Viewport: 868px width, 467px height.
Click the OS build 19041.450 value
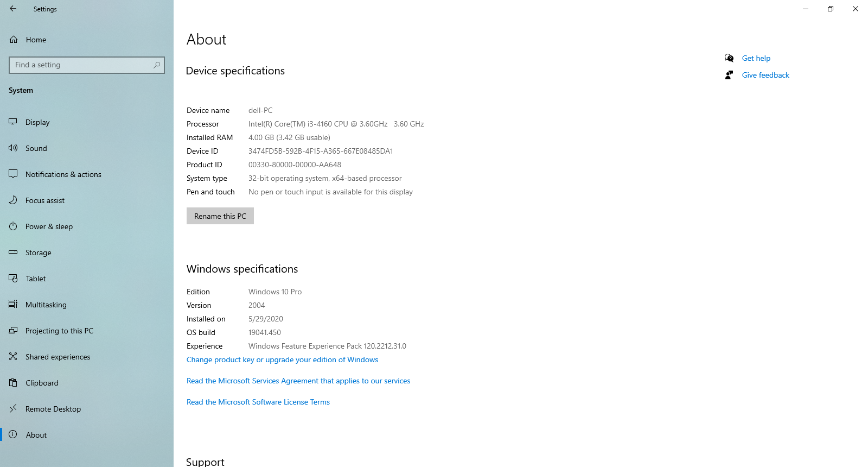[x=265, y=332]
